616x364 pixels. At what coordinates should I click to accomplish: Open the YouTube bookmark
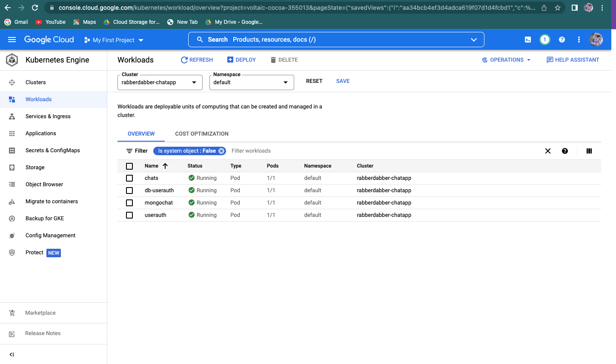pos(51,22)
